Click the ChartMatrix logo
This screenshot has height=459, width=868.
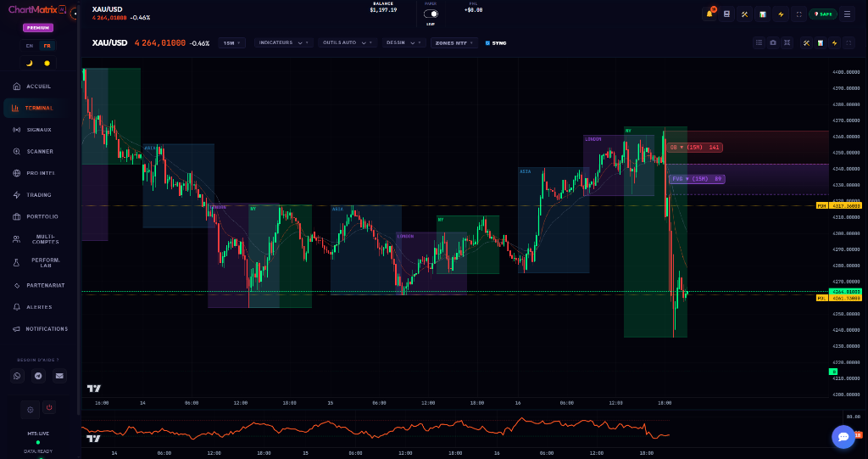point(37,9)
